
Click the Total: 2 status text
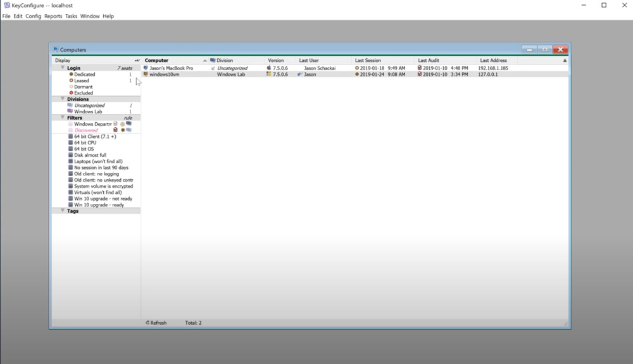pyautogui.click(x=193, y=323)
